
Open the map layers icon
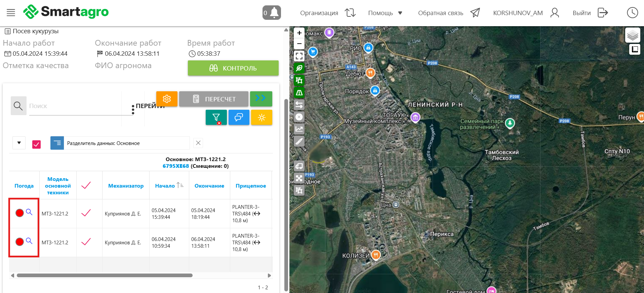tap(632, 35)
